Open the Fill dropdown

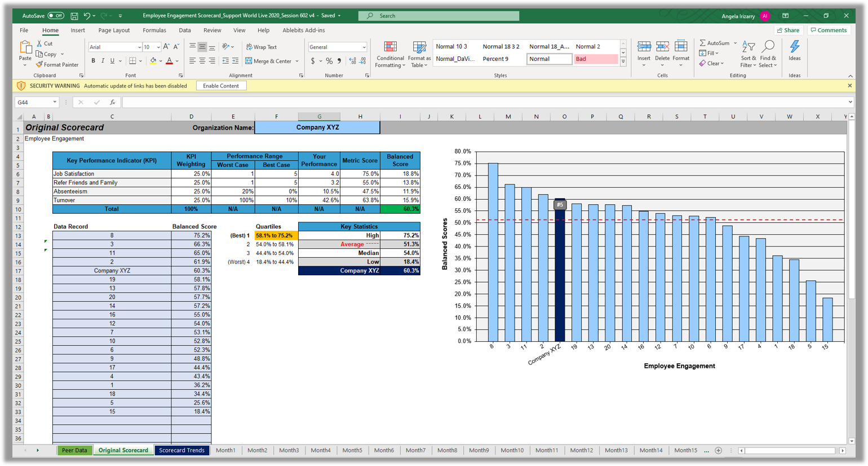pyautogui.click(x=710, y=53)
